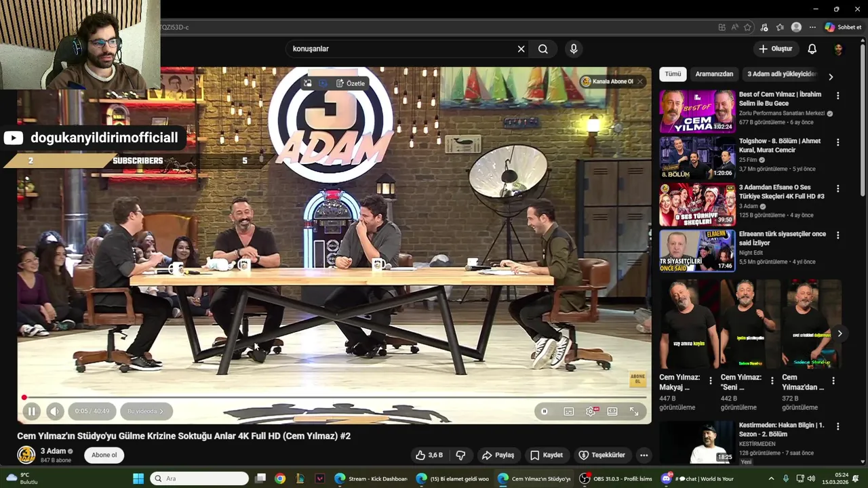Viewport: 868px width, 488px height.
Task: Open options for 'Kestirmeden: Hakan Bilgin'
Action: point(837,426)
